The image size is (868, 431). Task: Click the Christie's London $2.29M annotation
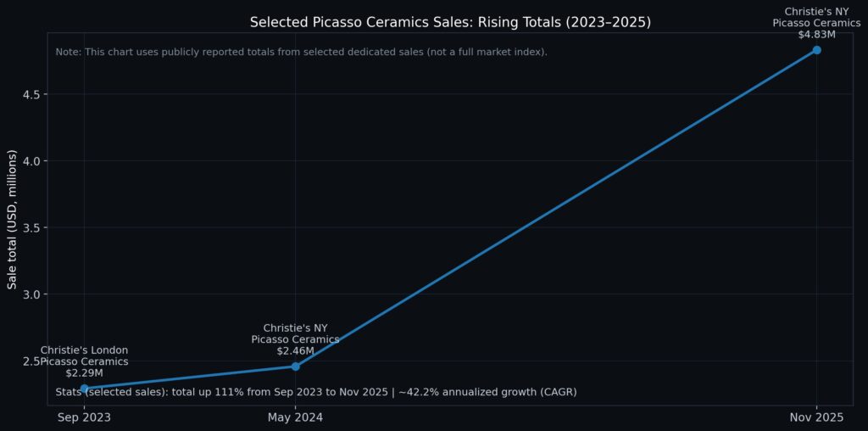click(84, 361)
